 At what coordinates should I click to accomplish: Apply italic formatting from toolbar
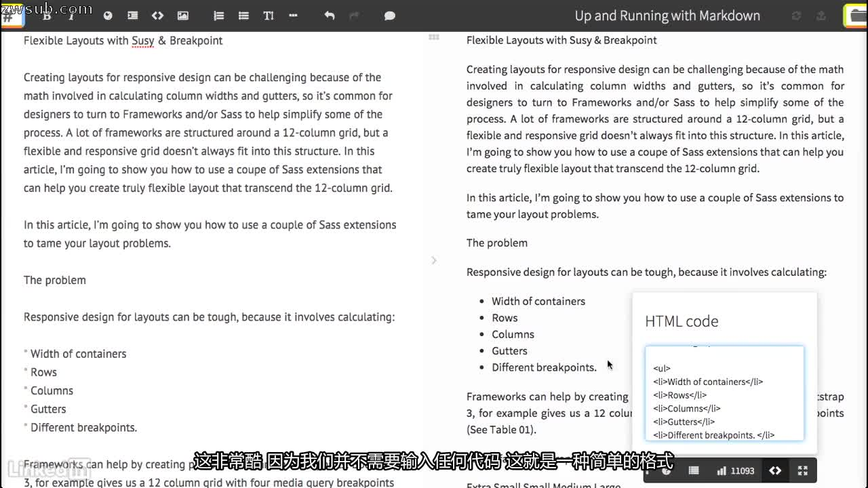[x=71, y=16]
